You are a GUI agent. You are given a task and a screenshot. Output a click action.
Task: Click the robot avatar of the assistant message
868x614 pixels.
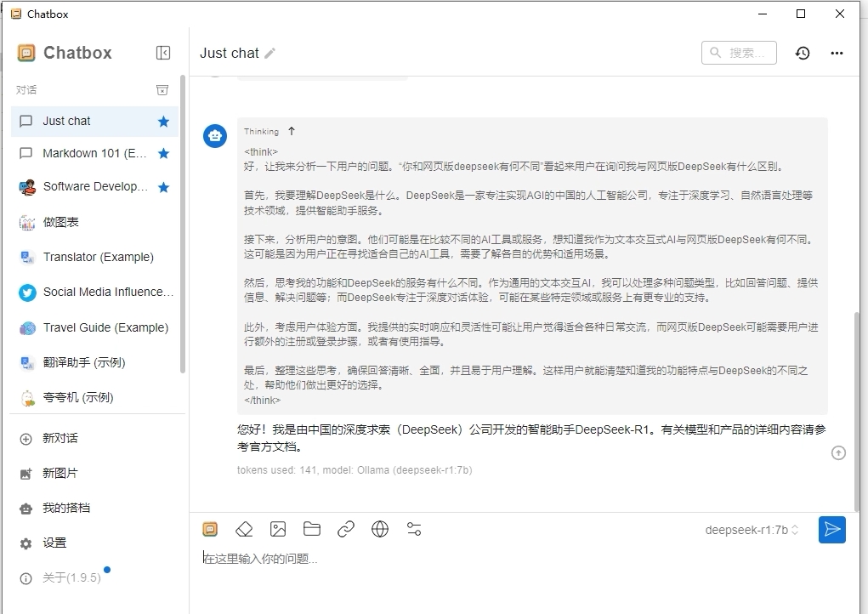pyautogui.click(x=215, y=136)
